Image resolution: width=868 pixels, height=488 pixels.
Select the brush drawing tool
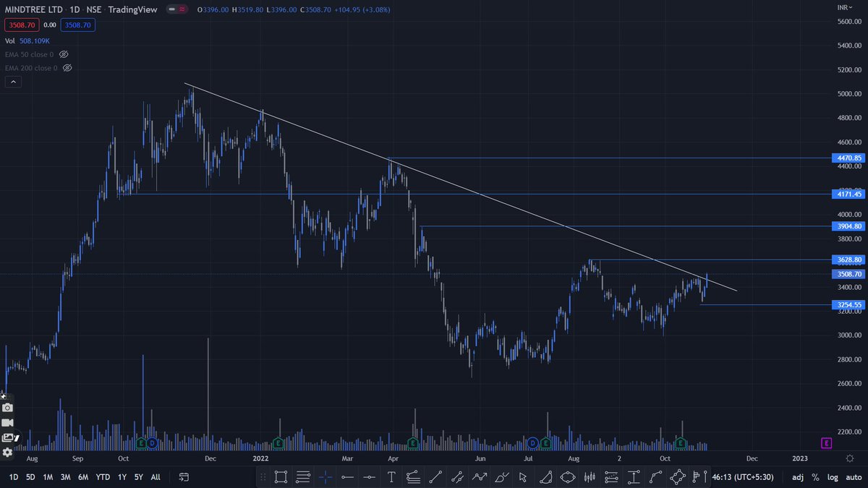click(x=501, y=477)
